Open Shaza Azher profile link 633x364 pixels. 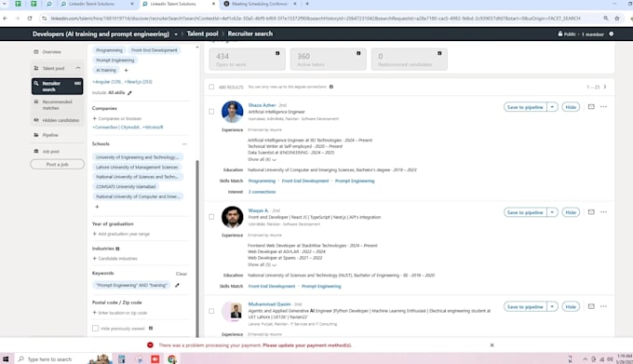point(262,105)
